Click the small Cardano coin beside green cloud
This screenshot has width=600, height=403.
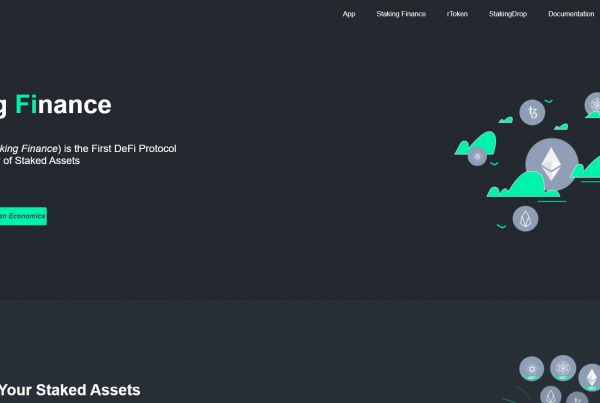pos(476,156)
